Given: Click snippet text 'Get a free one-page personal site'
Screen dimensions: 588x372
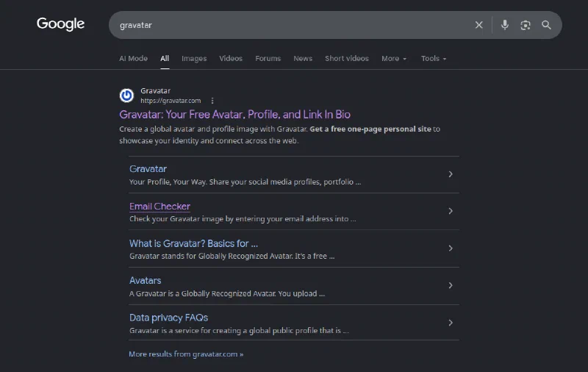Looking at the screenshot, I should (370, 129).
